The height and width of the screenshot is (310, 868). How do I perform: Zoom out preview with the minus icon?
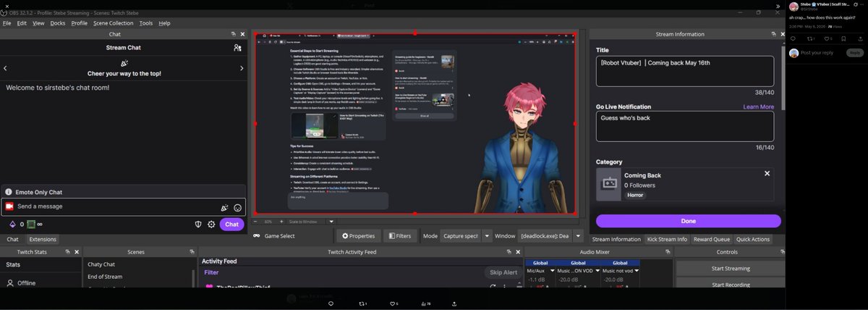coord(256,221)
